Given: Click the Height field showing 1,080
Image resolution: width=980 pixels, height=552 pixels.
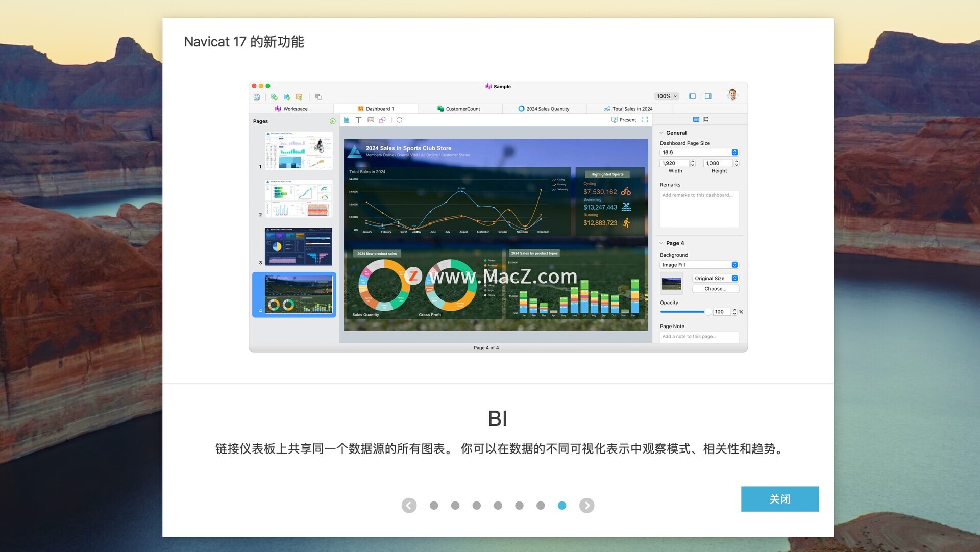Looking at the screenshot, I should pyautogui.click(x=718, y=163).
